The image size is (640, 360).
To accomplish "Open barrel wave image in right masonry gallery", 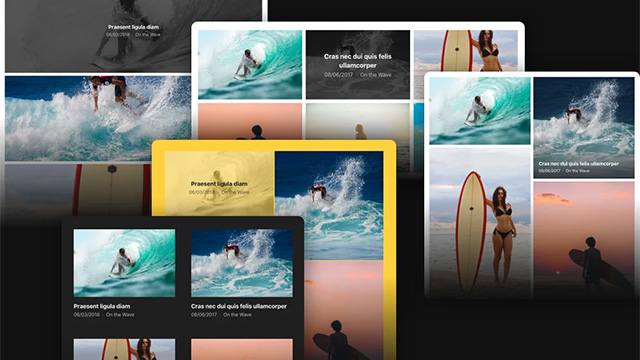I will pos(480,111).
